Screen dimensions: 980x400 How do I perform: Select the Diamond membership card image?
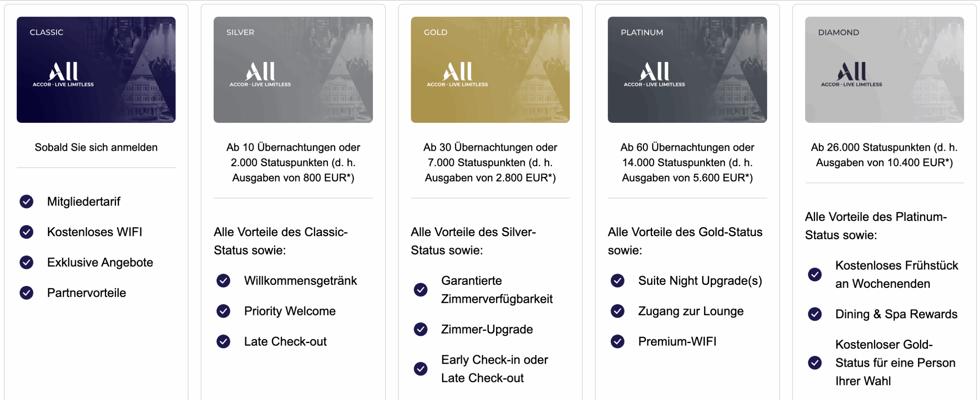884,70
